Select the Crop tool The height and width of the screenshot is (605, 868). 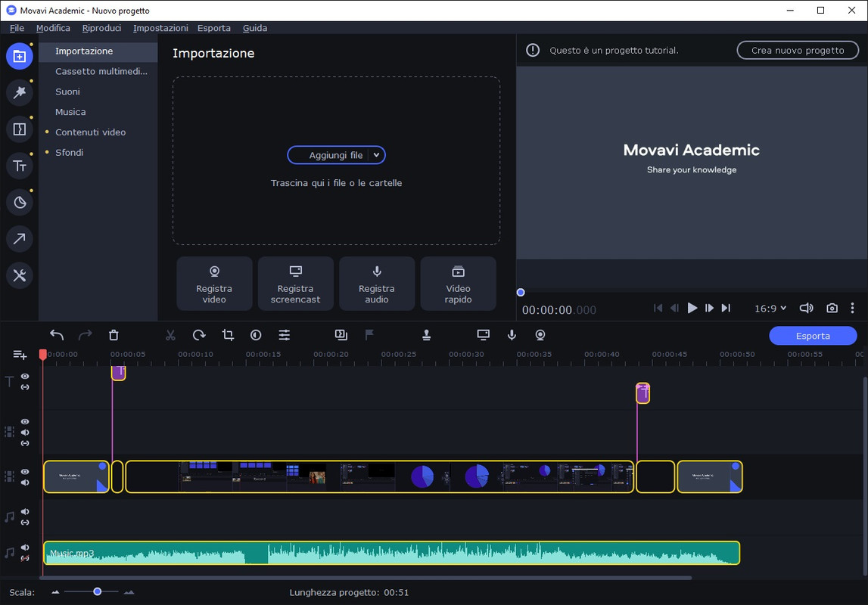coord(228,335)
